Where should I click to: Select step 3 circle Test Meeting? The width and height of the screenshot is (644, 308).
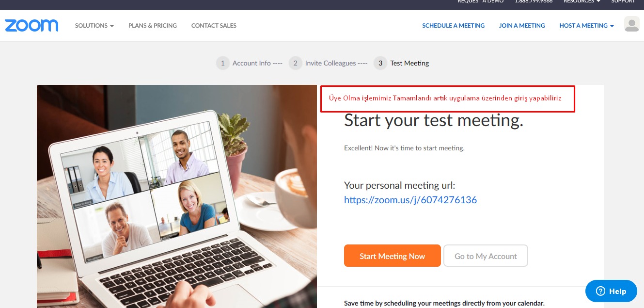coord(380,63)
